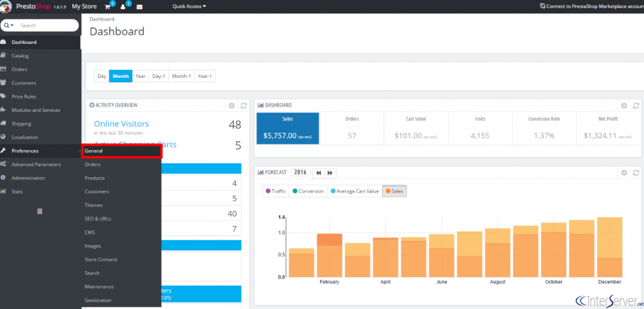Toggle Traffic series in forecast chart
Screen dimensions: 644x309
click(275, 191)
